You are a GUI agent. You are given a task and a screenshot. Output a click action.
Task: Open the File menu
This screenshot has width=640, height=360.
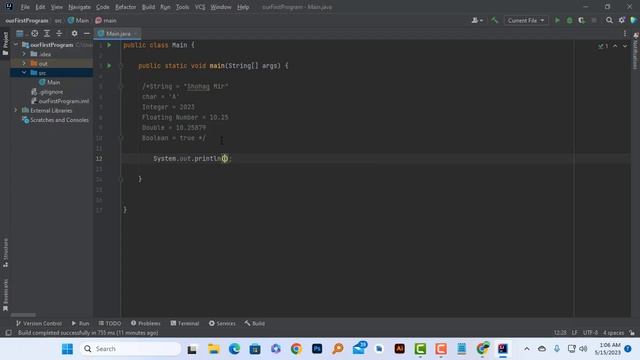(25, 7)
